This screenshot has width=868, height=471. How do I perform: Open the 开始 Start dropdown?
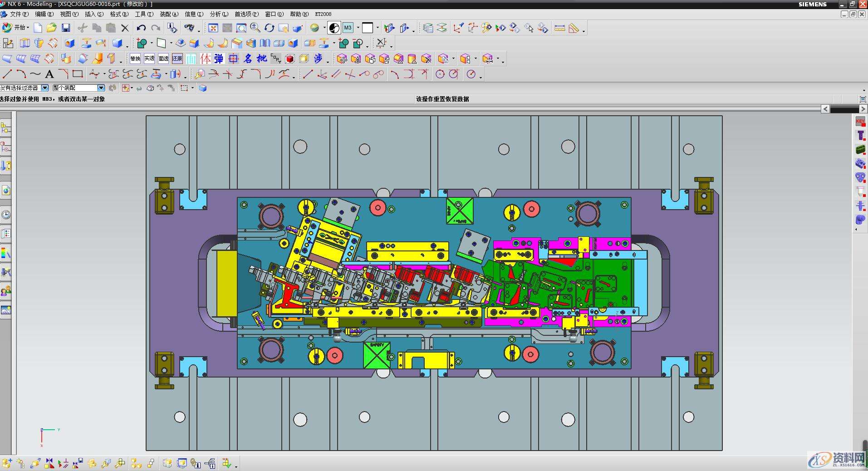[15, 28]
